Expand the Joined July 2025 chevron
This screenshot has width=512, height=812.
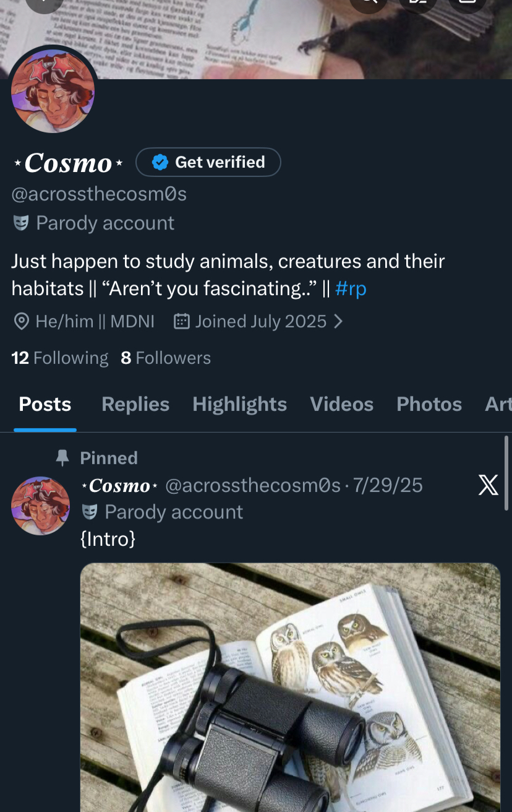coord(338,321)
